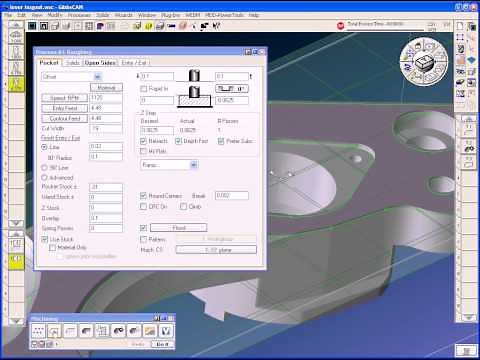Switch to the Open Sides tab
480x360 pixels.
click(100, 63)
